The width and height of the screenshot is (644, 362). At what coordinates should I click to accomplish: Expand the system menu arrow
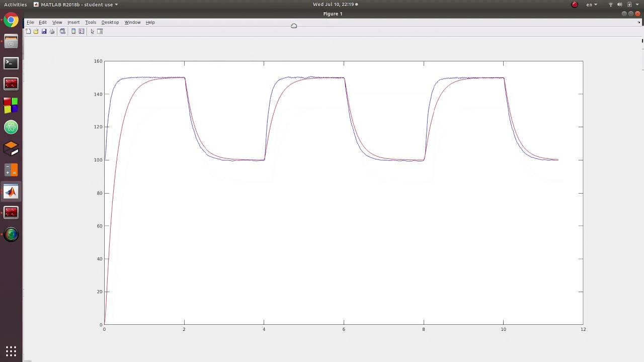tap(637, 5)
